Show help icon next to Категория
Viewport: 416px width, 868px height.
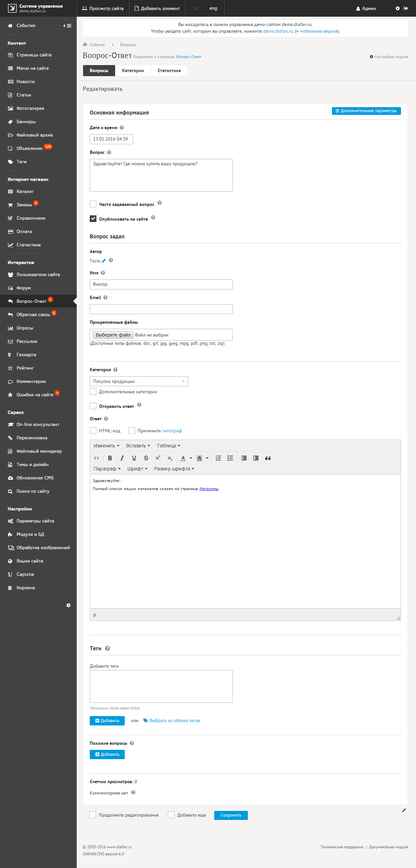click(x=115, y=370)
